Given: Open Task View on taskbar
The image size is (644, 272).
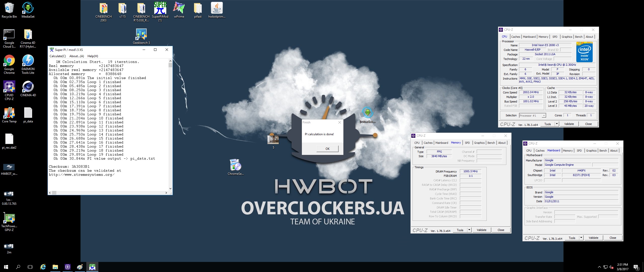Looking at the screenshot, I should [x=30, y=267].
